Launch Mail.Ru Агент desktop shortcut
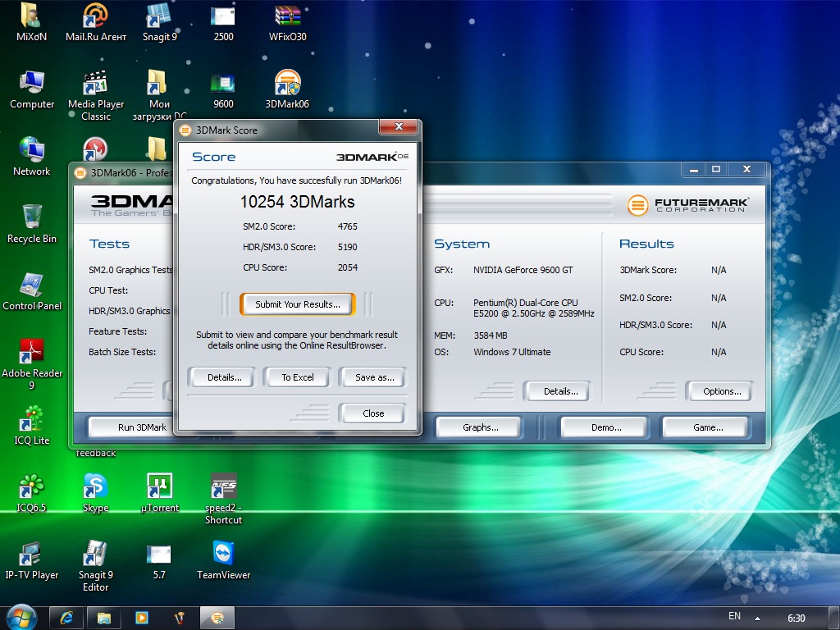 (95, 22)
